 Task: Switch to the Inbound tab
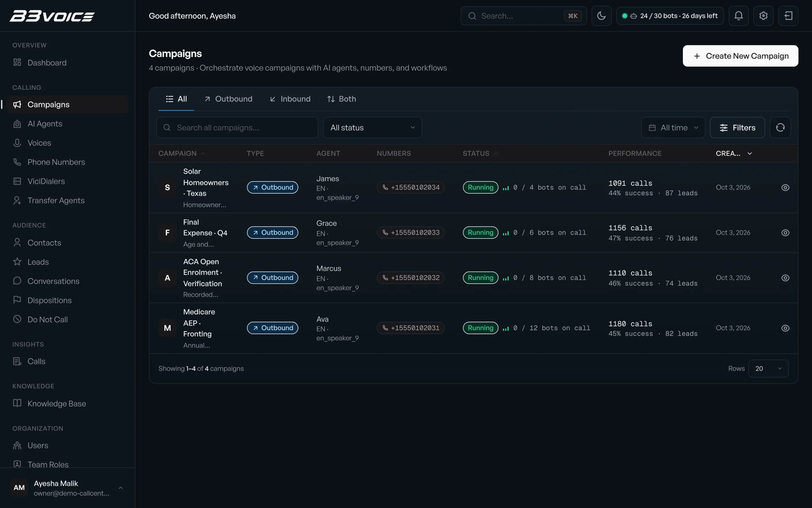pyautogui.click(x=290, y=99)
